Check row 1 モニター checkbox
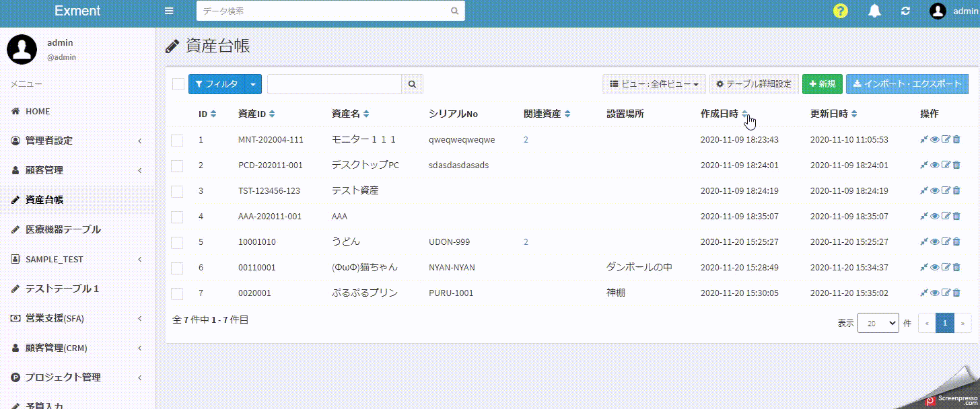Viewport: 980px width, 409px height. tap(177, 141)
